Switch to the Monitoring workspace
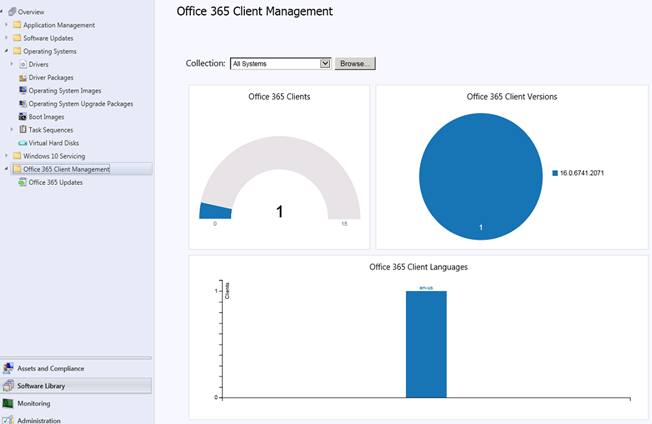 coord(76,403)
